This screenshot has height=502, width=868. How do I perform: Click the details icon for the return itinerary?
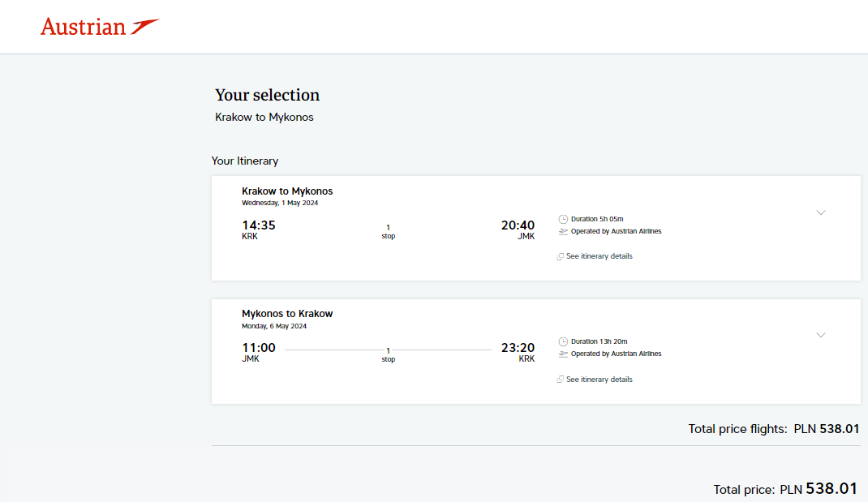click(x=561, y=380)
